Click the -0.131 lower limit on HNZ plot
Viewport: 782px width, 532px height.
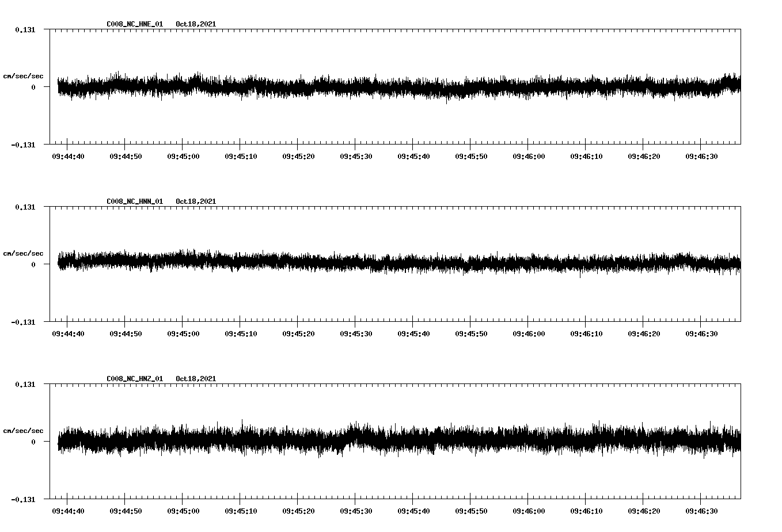click(x=23, y=500)
